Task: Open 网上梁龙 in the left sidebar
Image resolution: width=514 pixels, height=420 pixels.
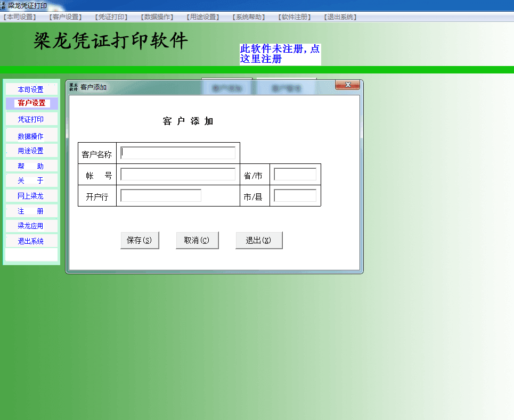Action: 31,196
